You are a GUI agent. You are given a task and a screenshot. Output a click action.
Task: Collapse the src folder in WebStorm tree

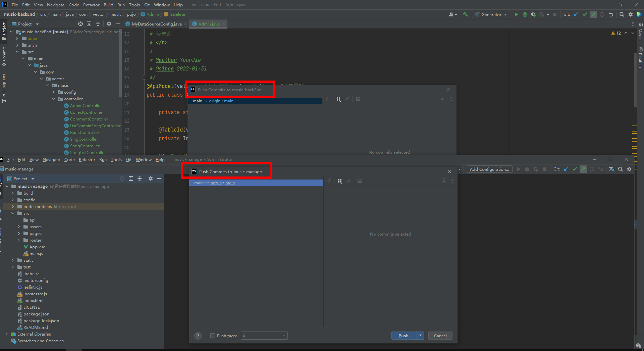click(13, 213)
